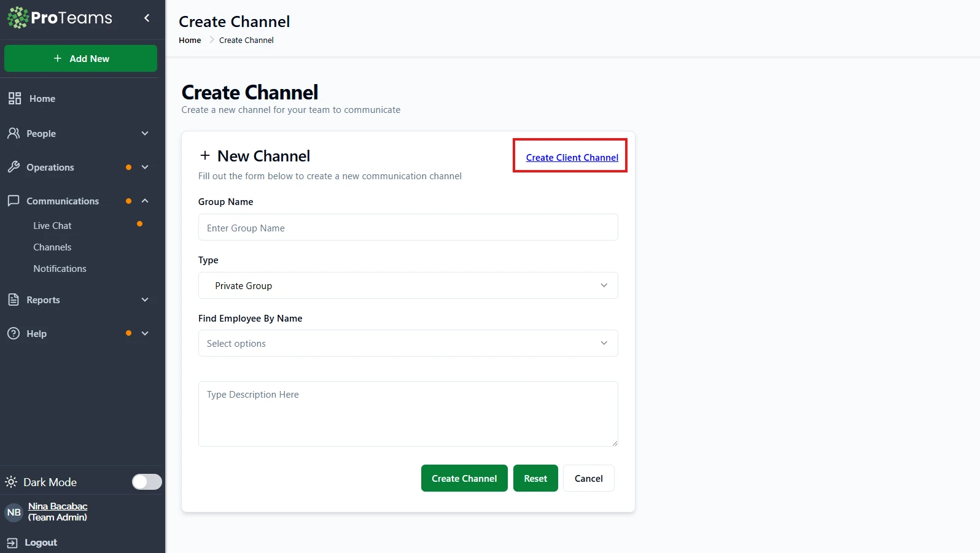Click the Home dashboard icon
980x553 pixels.
click(15, 98)
